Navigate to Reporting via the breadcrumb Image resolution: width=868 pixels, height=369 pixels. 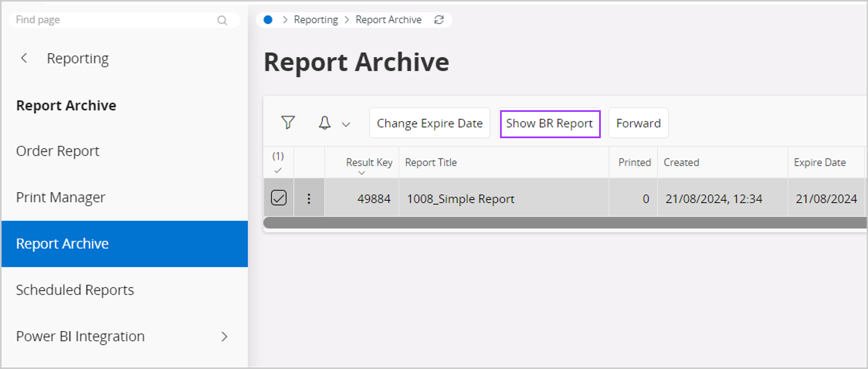click(x=315, y=20)
